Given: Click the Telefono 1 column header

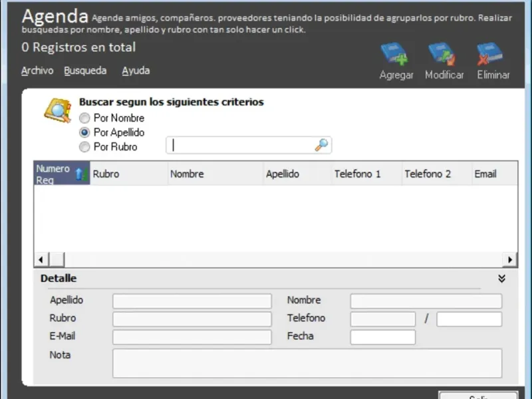Looking at the screenshot, I should 367,174.
